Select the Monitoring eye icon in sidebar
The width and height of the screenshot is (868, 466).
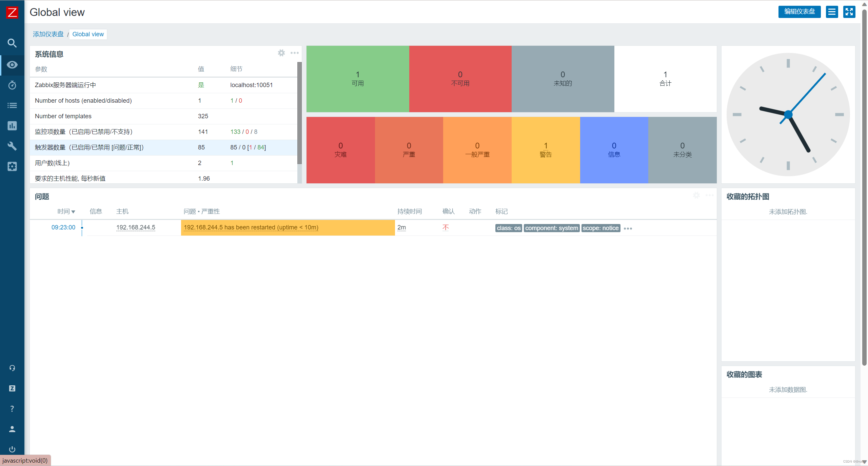click(x=12, y=65)
